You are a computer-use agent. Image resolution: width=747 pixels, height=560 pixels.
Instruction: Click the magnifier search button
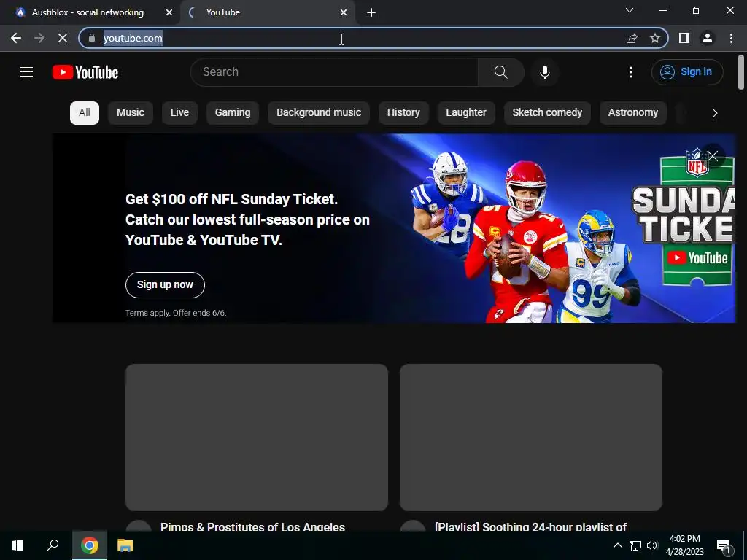(x=501, y=72)
